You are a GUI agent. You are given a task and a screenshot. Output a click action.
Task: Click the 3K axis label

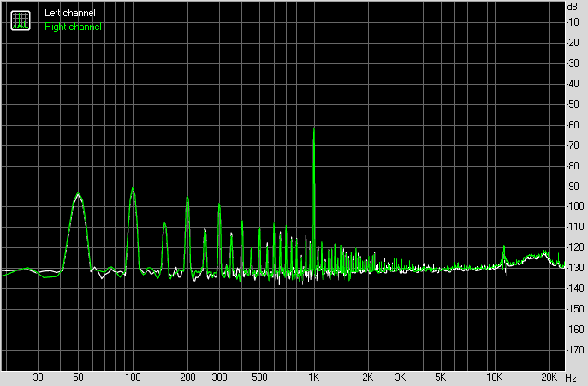coord(400,377)
